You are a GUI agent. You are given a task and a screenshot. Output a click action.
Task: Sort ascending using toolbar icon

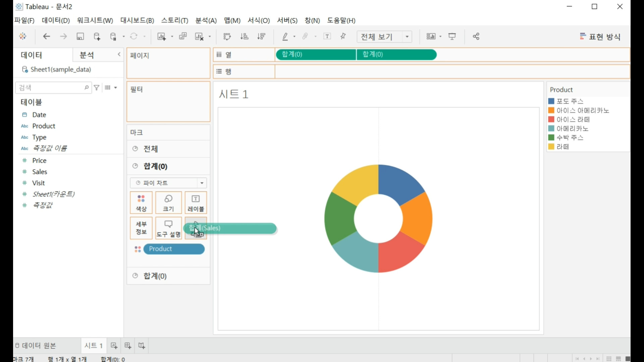[245, 37]
